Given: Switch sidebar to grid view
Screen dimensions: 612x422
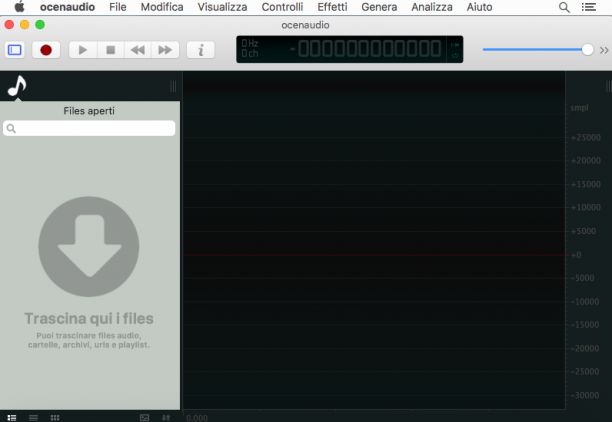Looking at the screenshot, I should click(x=55, y=418).
